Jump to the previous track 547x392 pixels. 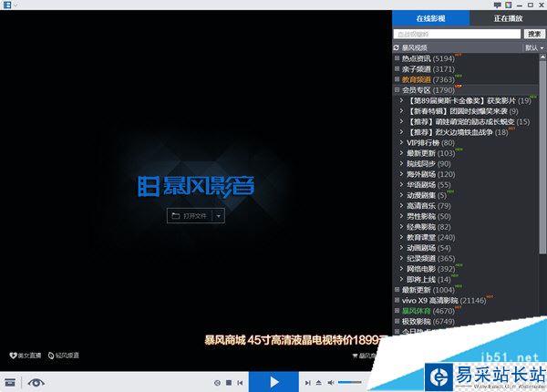coord(240,383)
